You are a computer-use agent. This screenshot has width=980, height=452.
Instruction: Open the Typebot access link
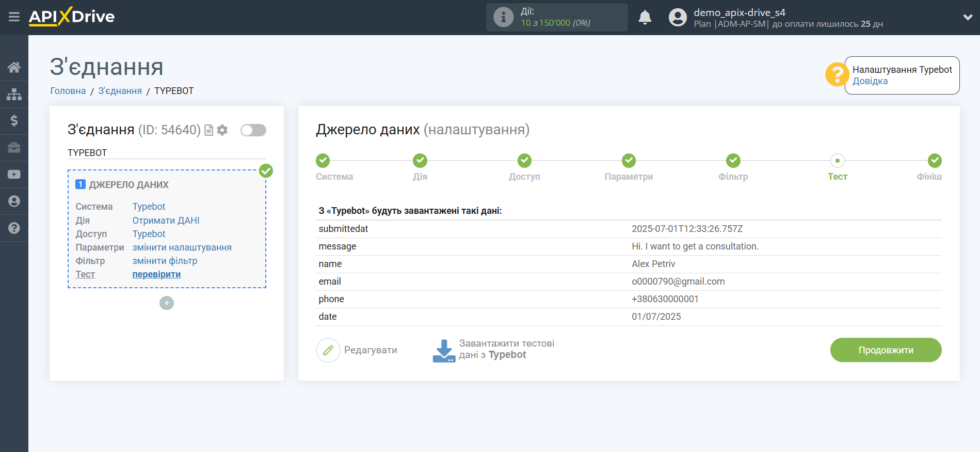pos(149,234)
